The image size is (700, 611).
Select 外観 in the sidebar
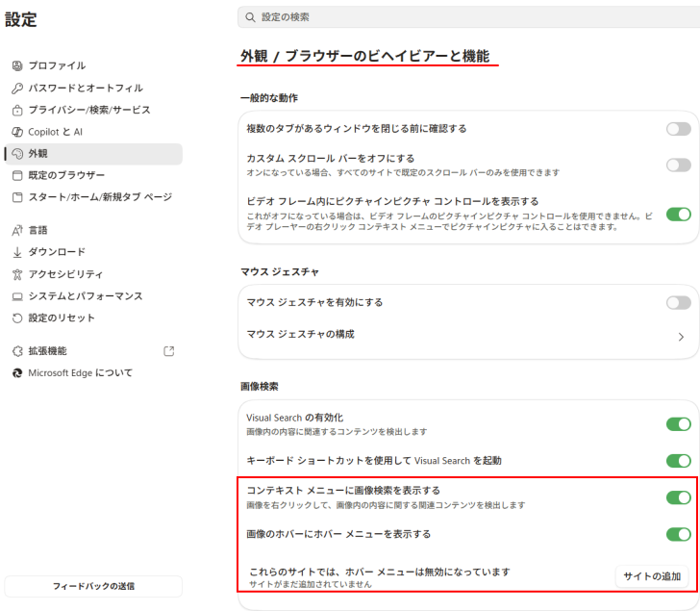[93, 154]
